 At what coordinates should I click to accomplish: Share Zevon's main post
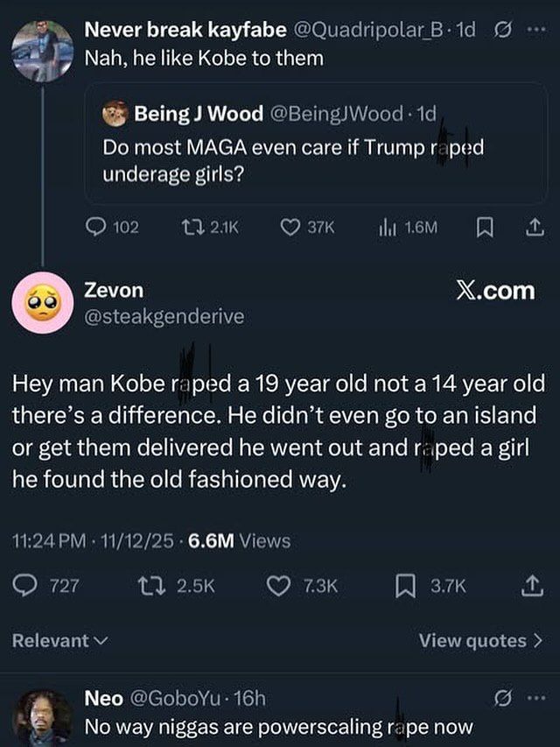pyautogui.click(x=530, y=586)
